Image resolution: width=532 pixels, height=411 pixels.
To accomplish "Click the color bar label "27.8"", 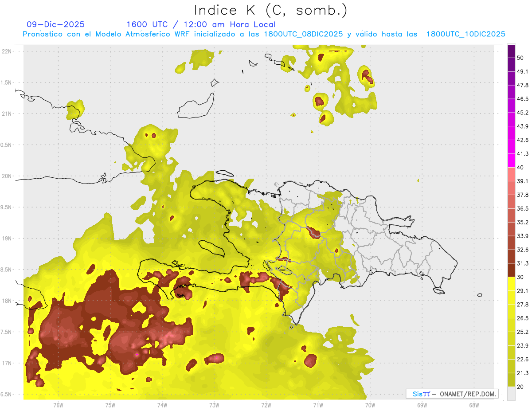I will [x=522, y=305].
